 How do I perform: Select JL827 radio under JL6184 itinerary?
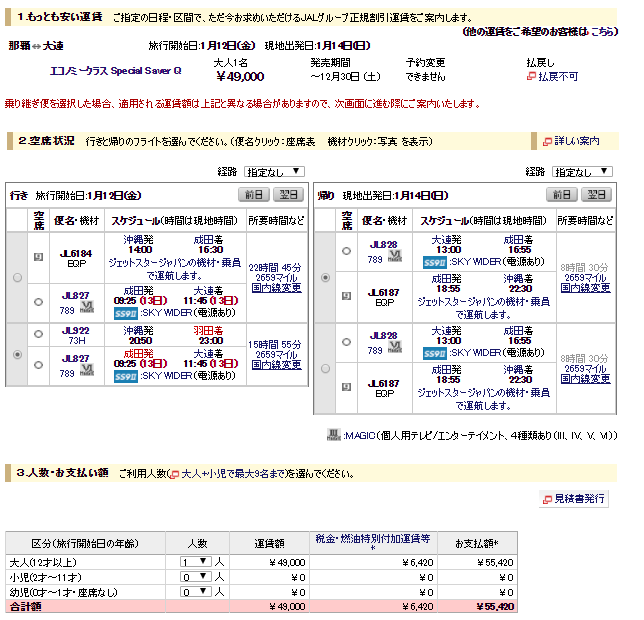(38, 302)
